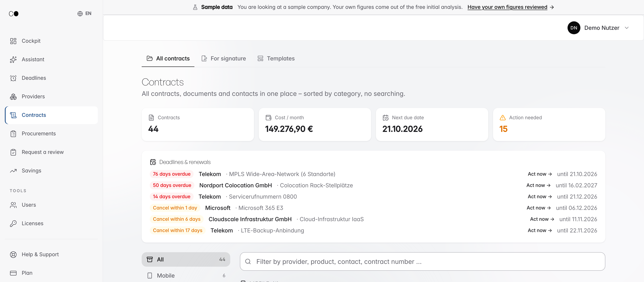
Task: Select the Mobile category filter
Action: click(186, 276)
